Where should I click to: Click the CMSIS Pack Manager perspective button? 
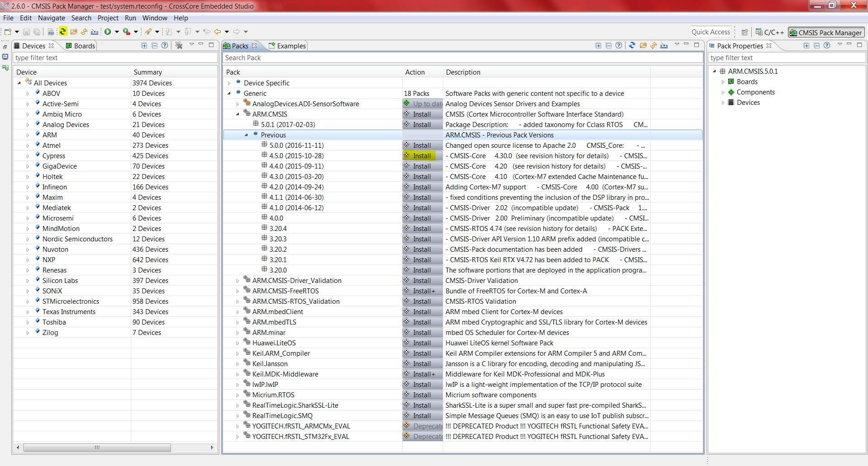[x=826, y=33]
